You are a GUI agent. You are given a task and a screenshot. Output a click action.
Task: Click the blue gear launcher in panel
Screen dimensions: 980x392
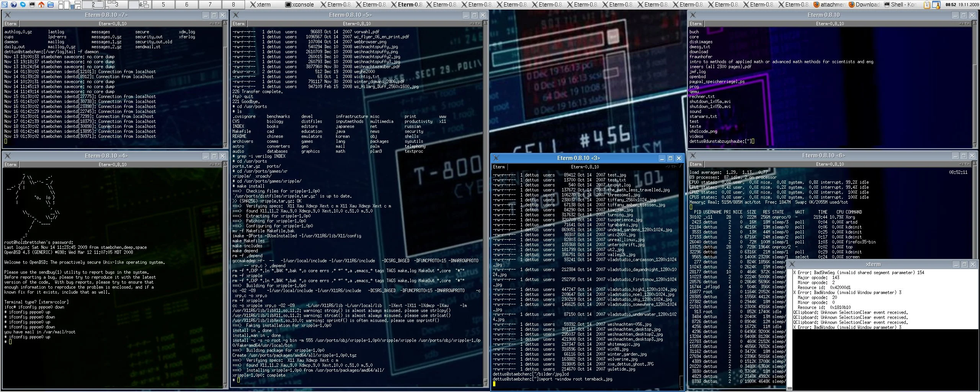point(23,5)
